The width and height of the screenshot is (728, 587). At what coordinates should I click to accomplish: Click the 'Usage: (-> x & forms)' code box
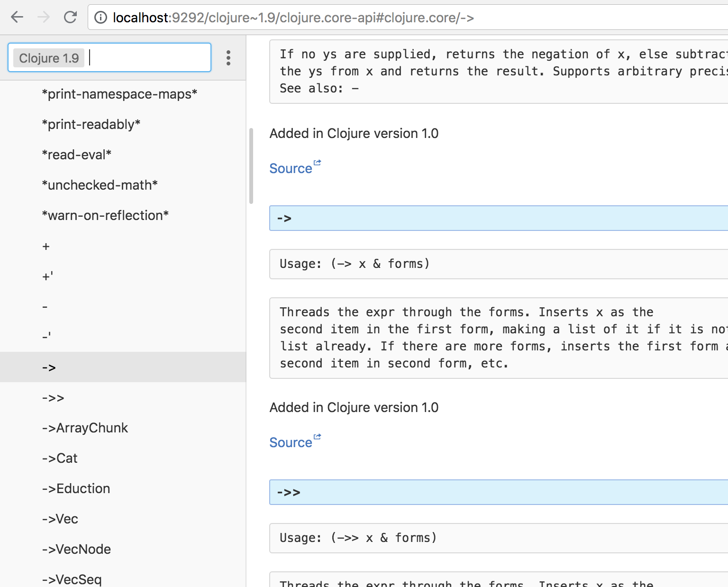[499, 264]
